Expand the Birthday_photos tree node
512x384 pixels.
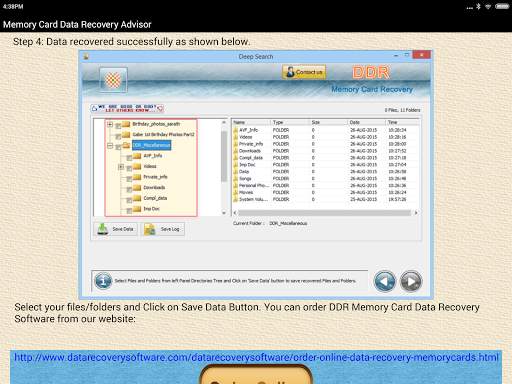(110, 124)
